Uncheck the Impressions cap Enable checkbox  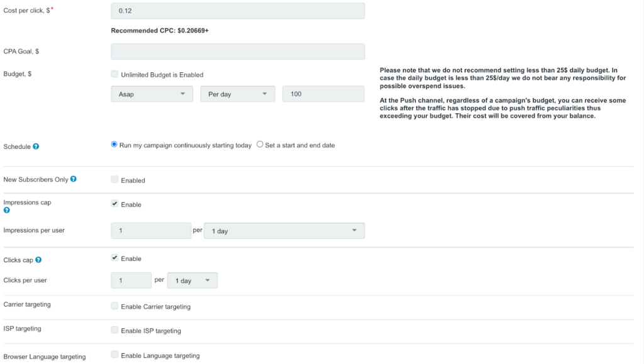pos(114,204)
